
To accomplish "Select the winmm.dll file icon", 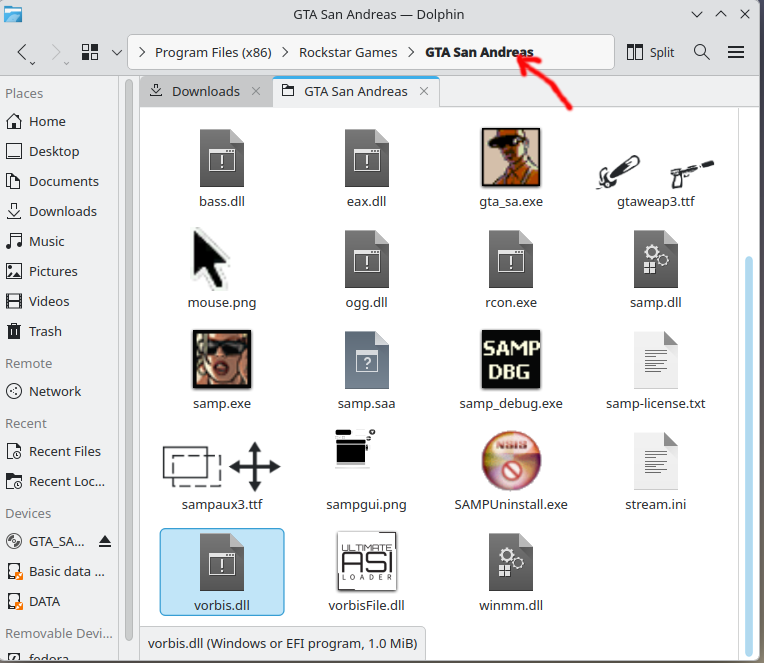I will pyautogui.click(x=511, y=561).
